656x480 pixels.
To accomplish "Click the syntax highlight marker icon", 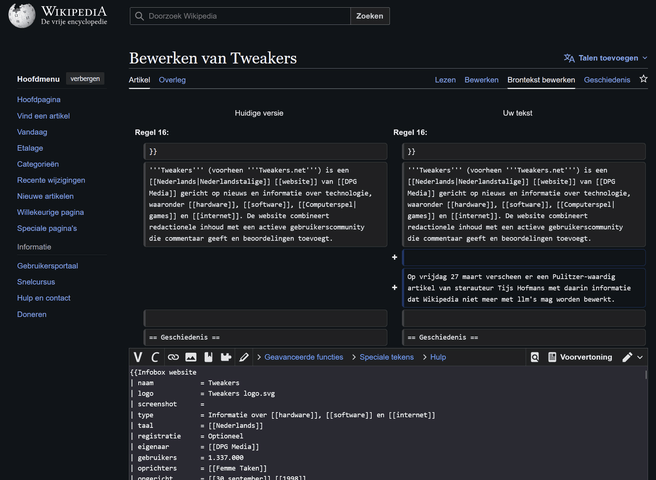I will (x=244, y=357).
